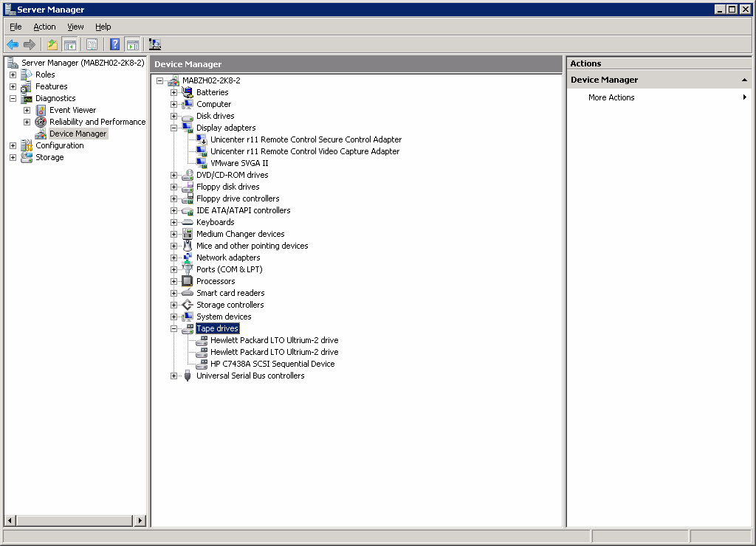Open the Action menu
756x546 pixels.
tap(44, 27)
